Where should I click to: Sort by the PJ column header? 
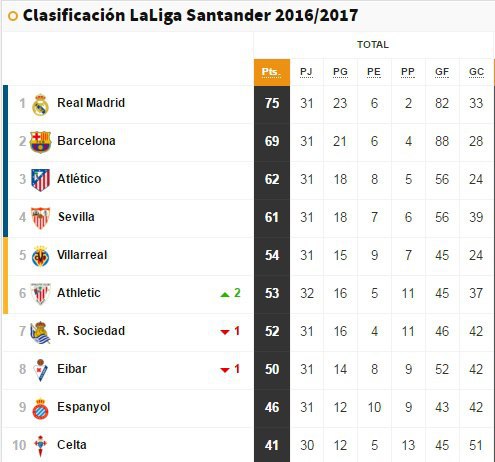click(x=306, y=72)
